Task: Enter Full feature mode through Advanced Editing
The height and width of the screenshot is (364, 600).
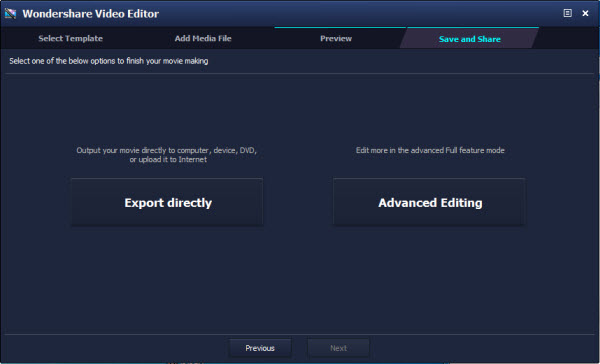Action: pos(429,202)
